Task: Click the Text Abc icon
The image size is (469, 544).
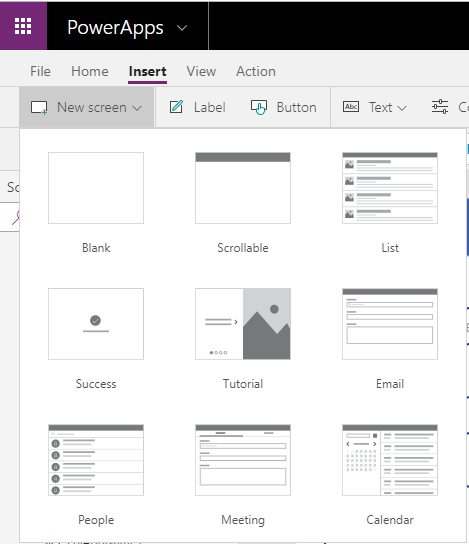Action: pyautogui.click(x=351, y=107)
